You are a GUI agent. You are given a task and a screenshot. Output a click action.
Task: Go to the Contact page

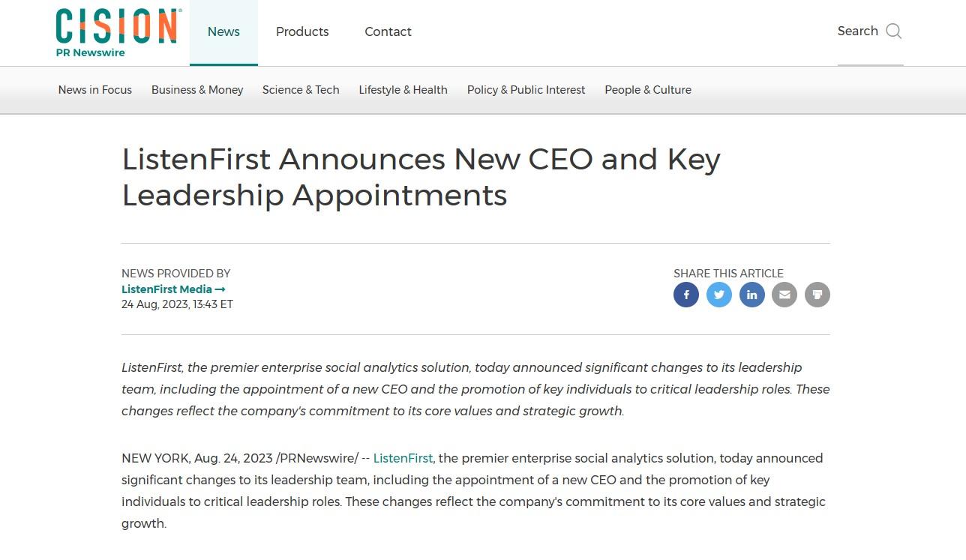click(388, 32)
